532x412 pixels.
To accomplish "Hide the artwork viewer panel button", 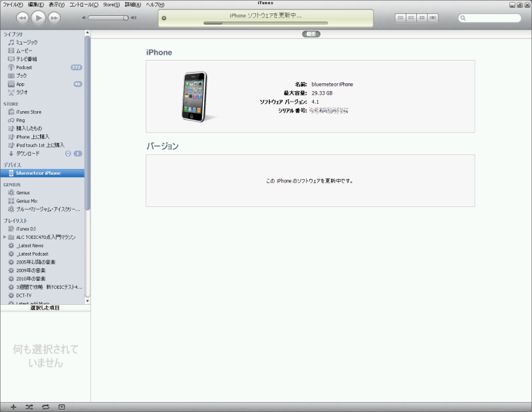I will pyautogui.click(x=61, y=407).
